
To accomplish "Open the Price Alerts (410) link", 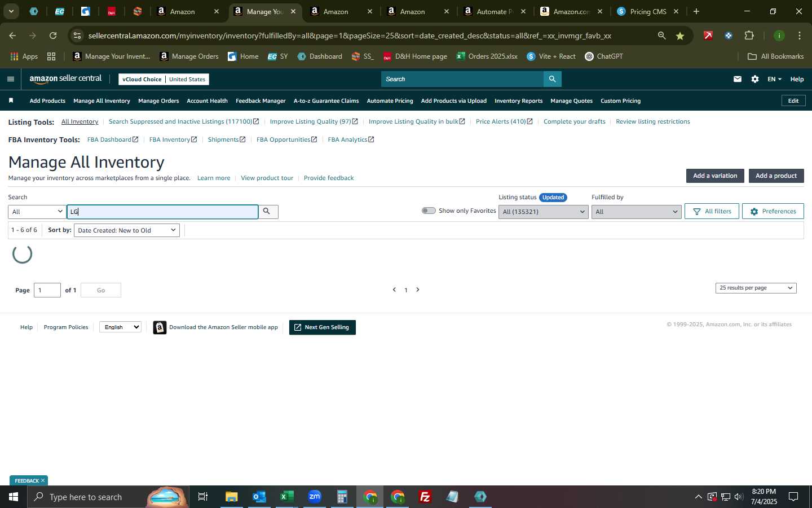I will (504, 121).
